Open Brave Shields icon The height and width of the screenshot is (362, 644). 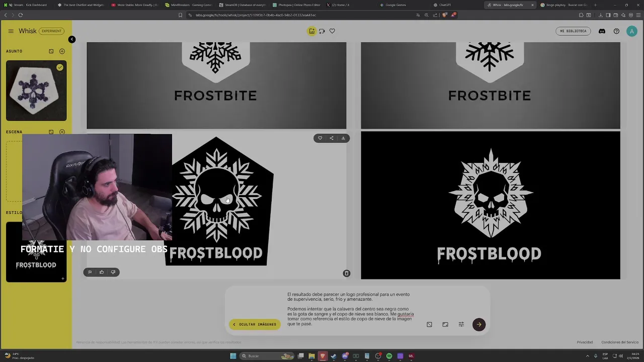pyautogui.click(x=445, y=15)
